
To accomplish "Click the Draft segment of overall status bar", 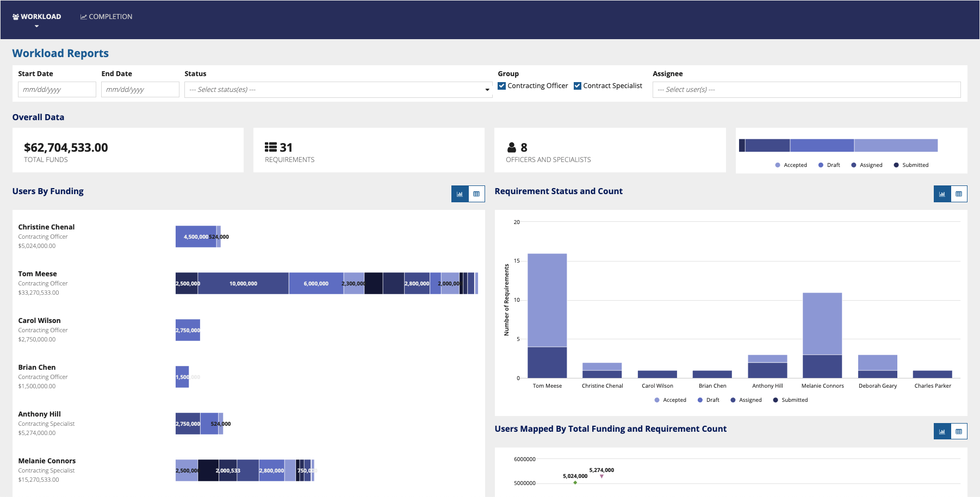I will 822,145.
